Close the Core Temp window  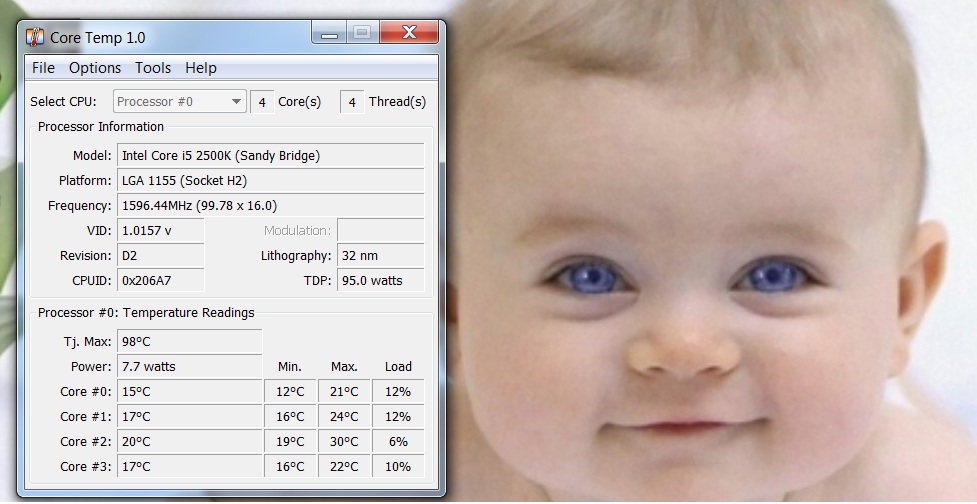409,32
